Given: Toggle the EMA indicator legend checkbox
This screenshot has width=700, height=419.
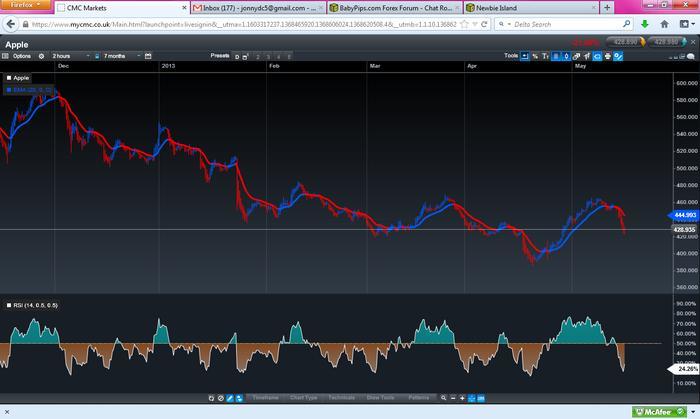Looking at the screenshot, I should click(x=8, y=90).
